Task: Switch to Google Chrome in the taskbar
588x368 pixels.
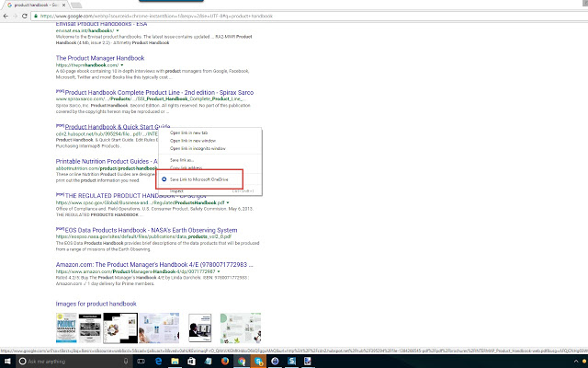Action: point(242,362)
